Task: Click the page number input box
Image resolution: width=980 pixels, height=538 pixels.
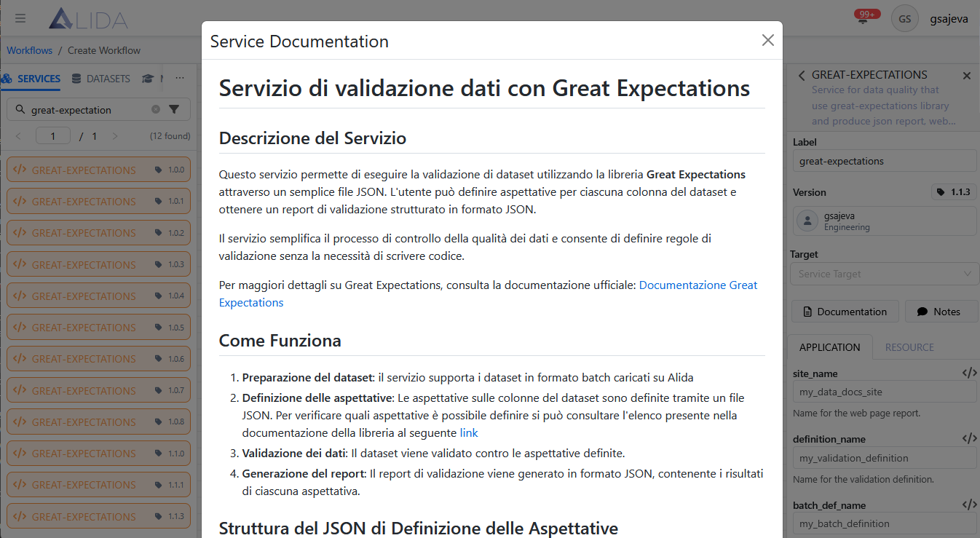Action: click(x=52, y=136)
